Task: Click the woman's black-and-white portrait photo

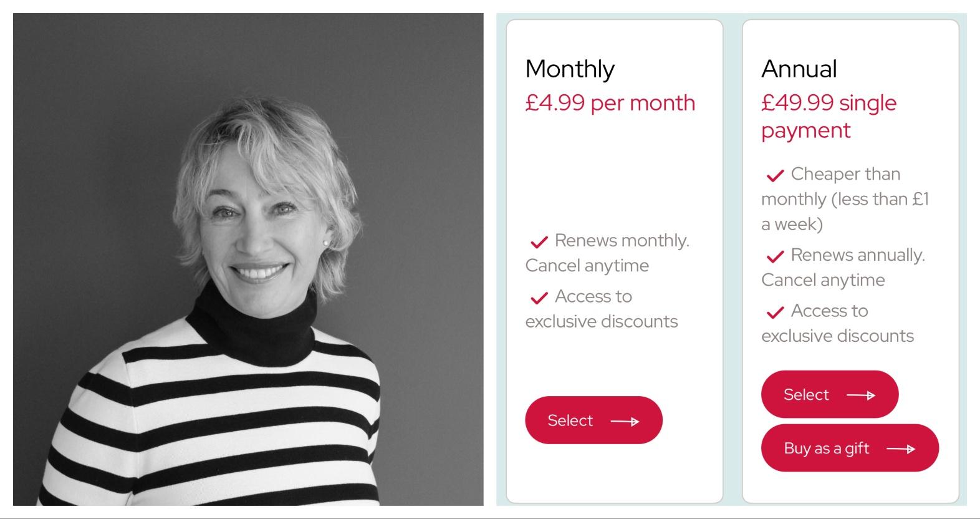Action: click(x=248, y=259)
